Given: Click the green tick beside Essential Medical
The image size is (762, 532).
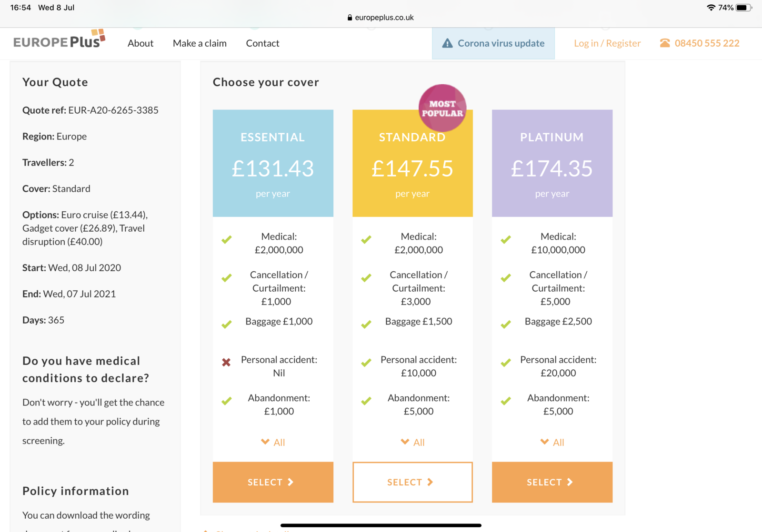Looking at the screenshot, I should click(x=227, y=239).
